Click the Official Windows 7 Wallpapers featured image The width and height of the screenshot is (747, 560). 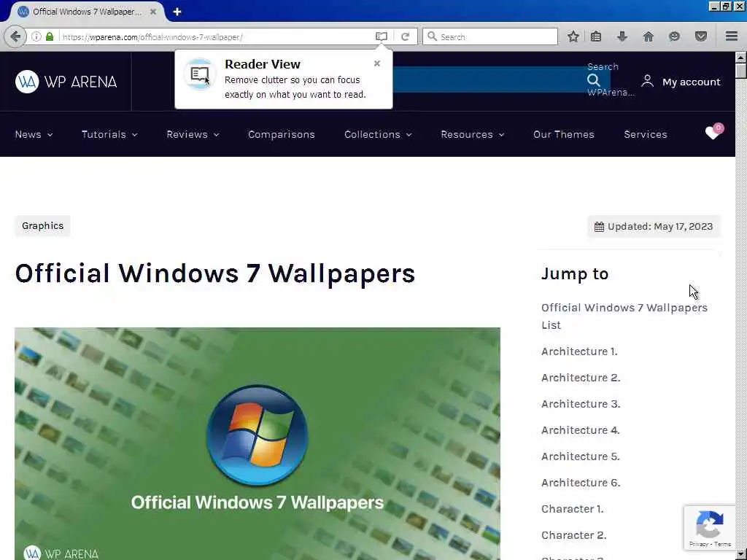tap(258, 444)
